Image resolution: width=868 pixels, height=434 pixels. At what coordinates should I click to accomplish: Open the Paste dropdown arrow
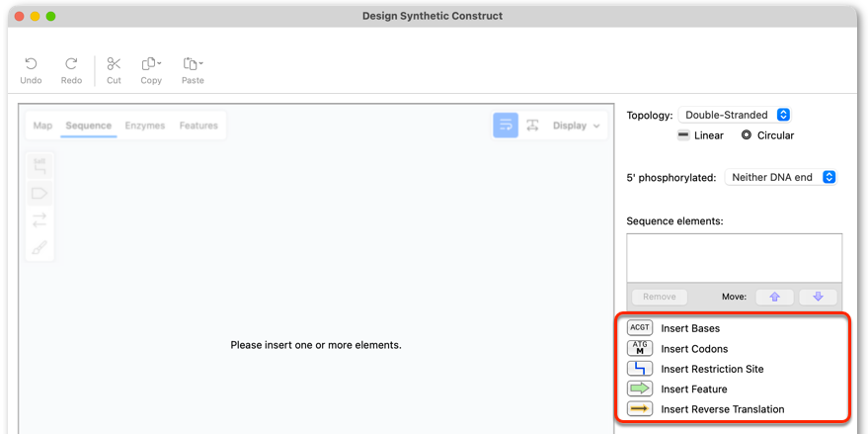(x=200, y=63)
